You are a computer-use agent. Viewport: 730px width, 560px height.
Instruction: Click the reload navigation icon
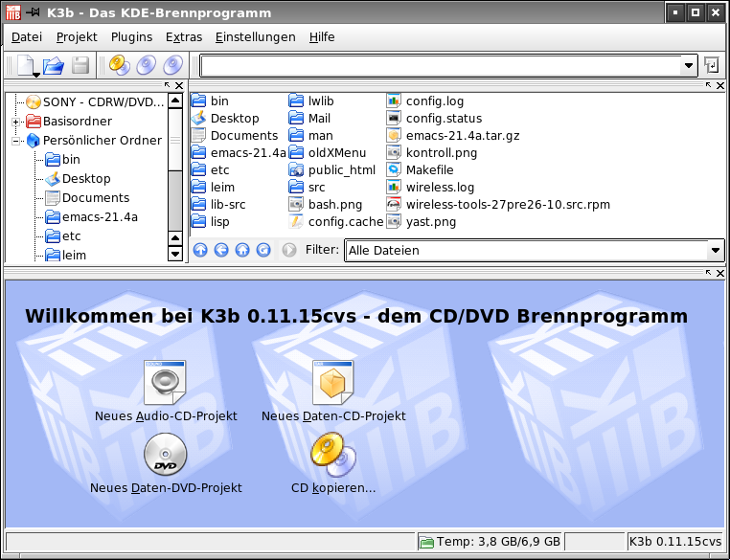(x=263, y=250)
